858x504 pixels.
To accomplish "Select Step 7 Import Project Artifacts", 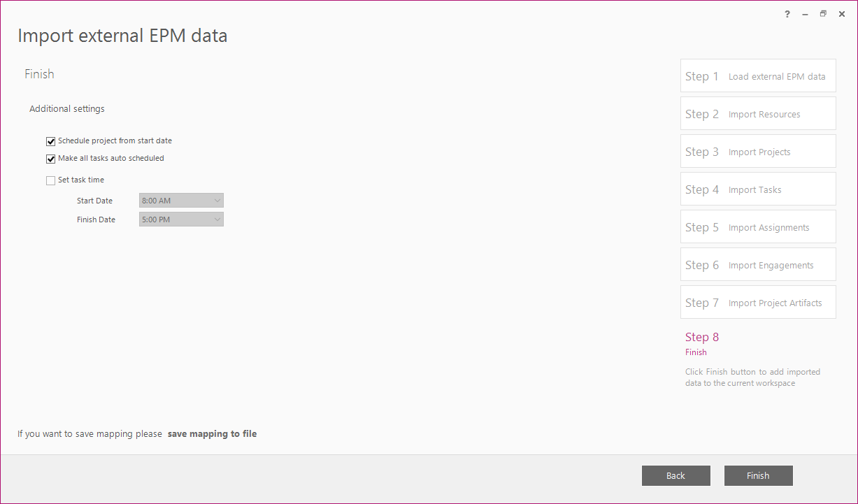I will point(758,302).
